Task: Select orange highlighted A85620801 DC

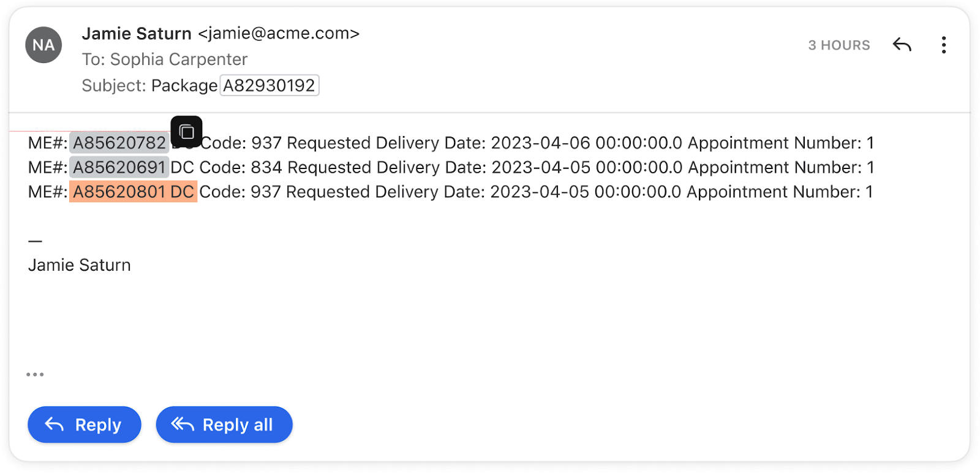Action: coord(133,192)
